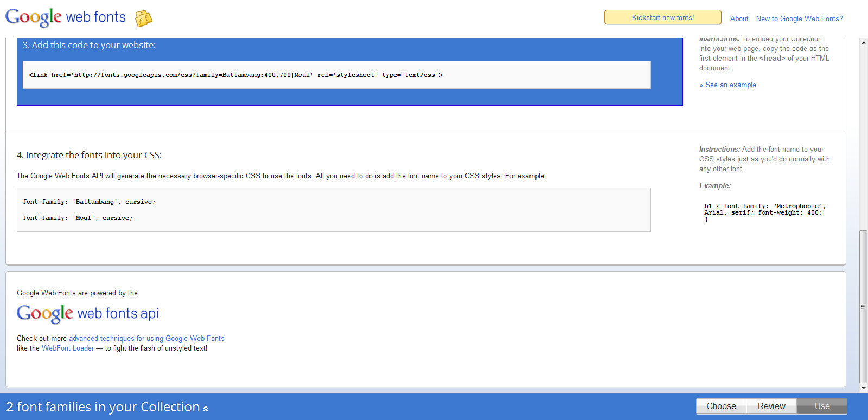This screenshot has height=420, width=868.
Task: Switch to the Choose tab
Action: (721, 406)
